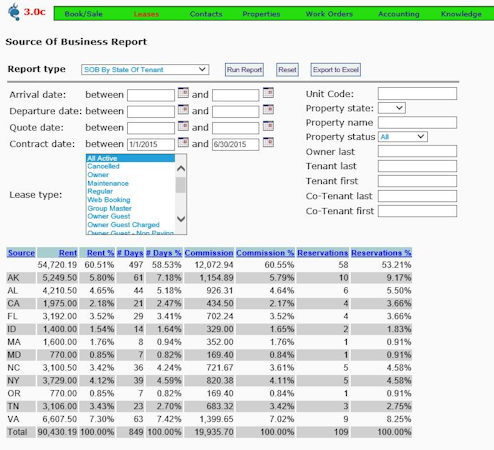Sort table by Reservations % column
This screenshot has width=494, height=450.
click(x=381, y=253)
